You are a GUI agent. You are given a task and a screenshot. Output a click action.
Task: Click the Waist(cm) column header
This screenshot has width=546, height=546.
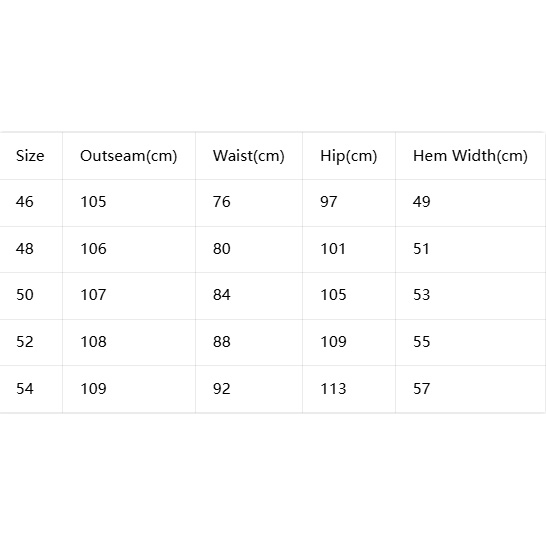pos(249,156)
